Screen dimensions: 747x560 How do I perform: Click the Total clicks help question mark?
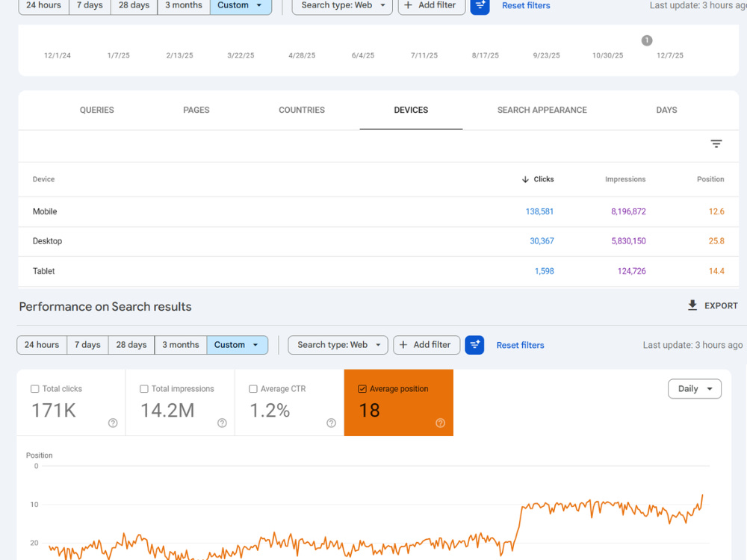click(113, 423)
